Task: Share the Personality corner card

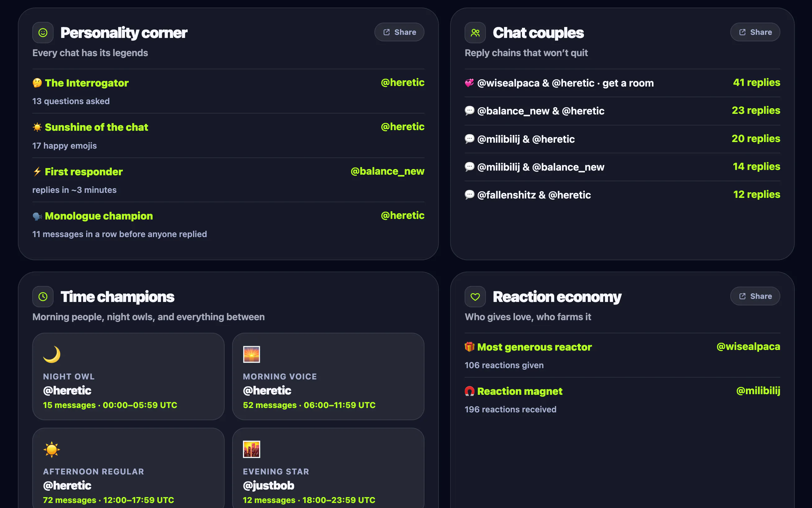Action: tap(399, 32)
